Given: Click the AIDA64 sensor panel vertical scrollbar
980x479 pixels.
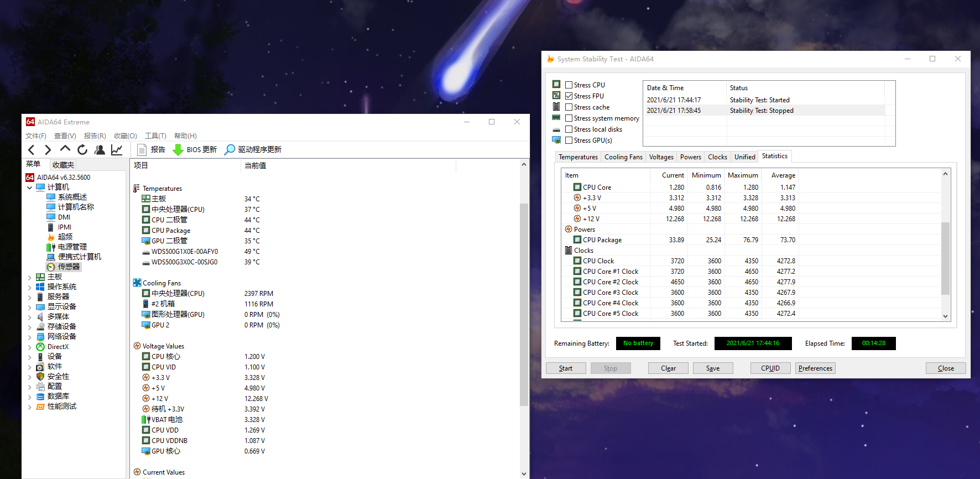Looking at the screenshot, I should pyautogui.click(x=524, y=305).
